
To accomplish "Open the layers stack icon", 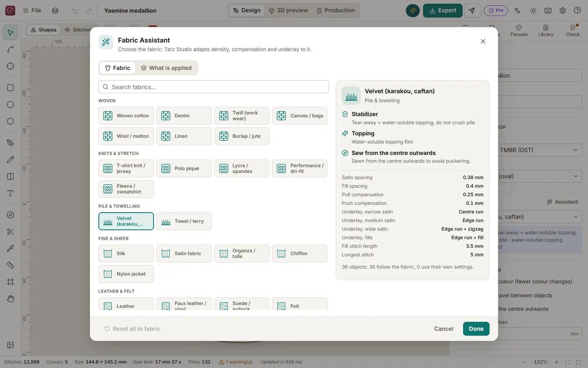I will coord(55,11).
